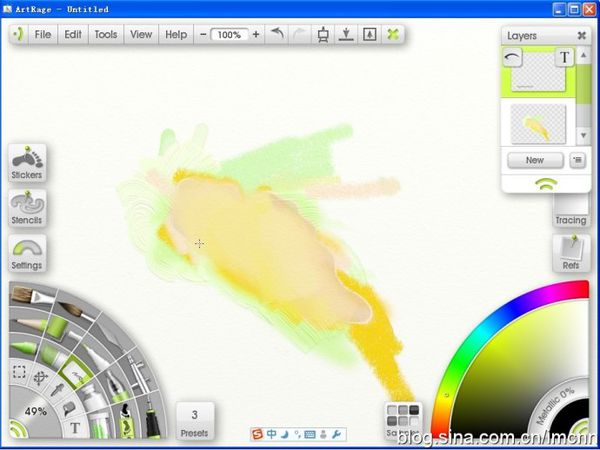Click the T badge on top layer
600x450 pixels.
tap(564, 57)
